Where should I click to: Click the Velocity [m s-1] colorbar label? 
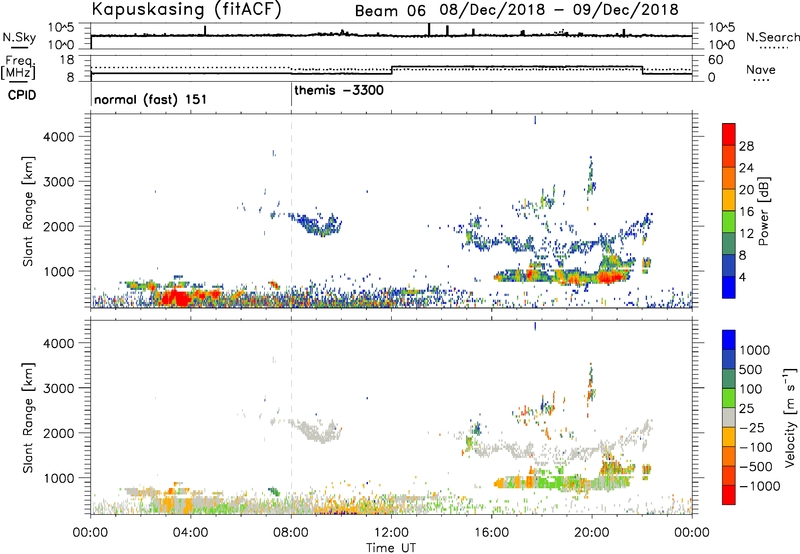[x=790, y=417]
